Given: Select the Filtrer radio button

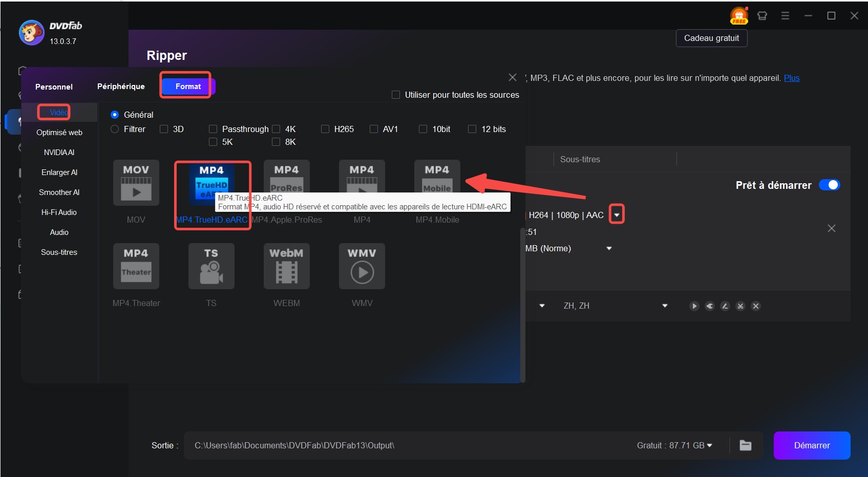Looking at the screenshot, I should pyautogui.click(x=115, y=129).
